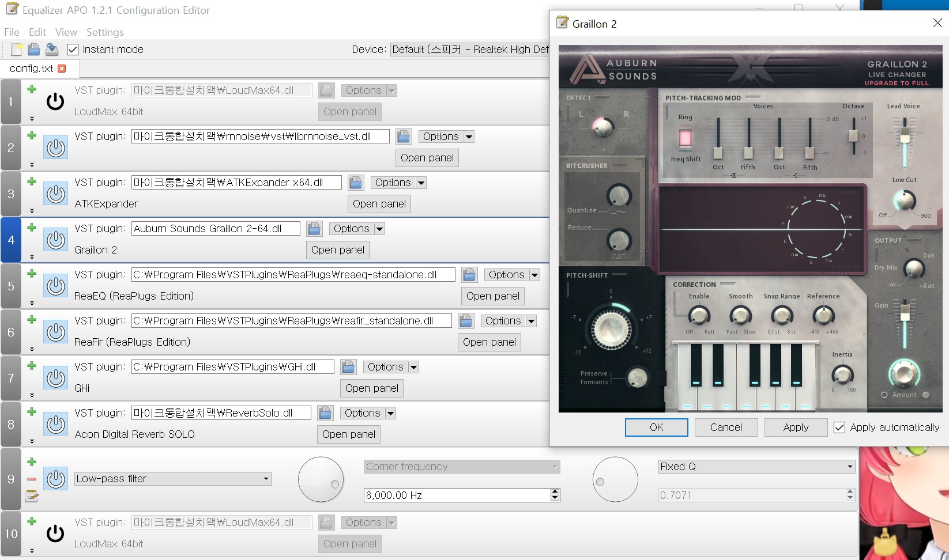Open the Fixed Q dropdown
Screen dimensions: 949x560
[x=756, y=467]
